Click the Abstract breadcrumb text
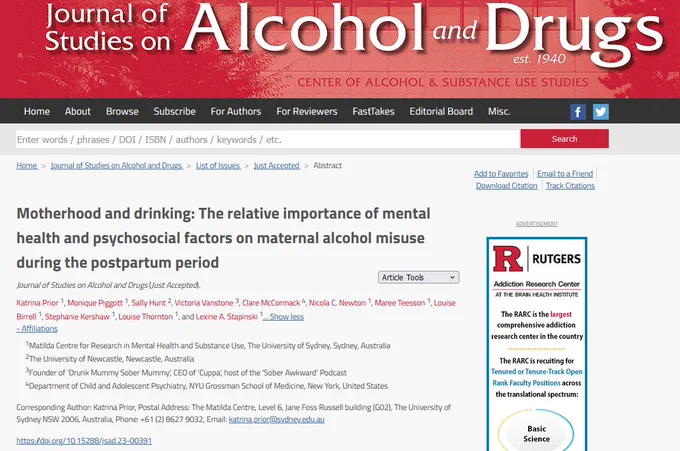This screenshot has height=451, width=680. pyautogui.click(x=327, y=166)
